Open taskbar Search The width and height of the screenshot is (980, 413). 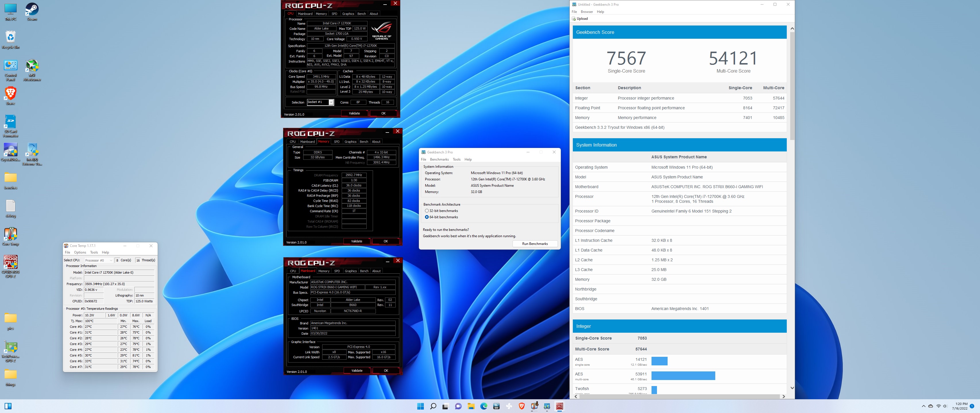pyautogui.click(x=433, y=406)
